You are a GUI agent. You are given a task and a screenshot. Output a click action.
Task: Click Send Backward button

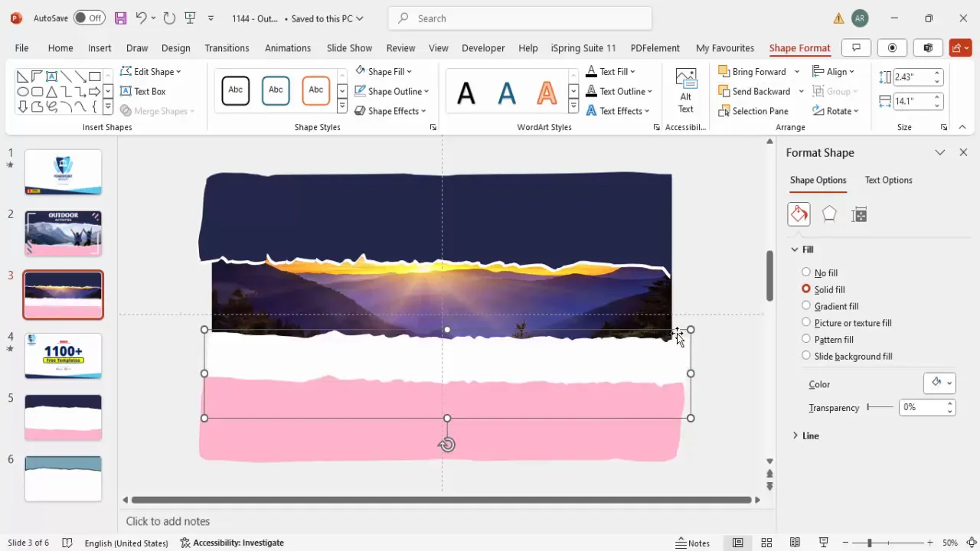coord(754,91)
